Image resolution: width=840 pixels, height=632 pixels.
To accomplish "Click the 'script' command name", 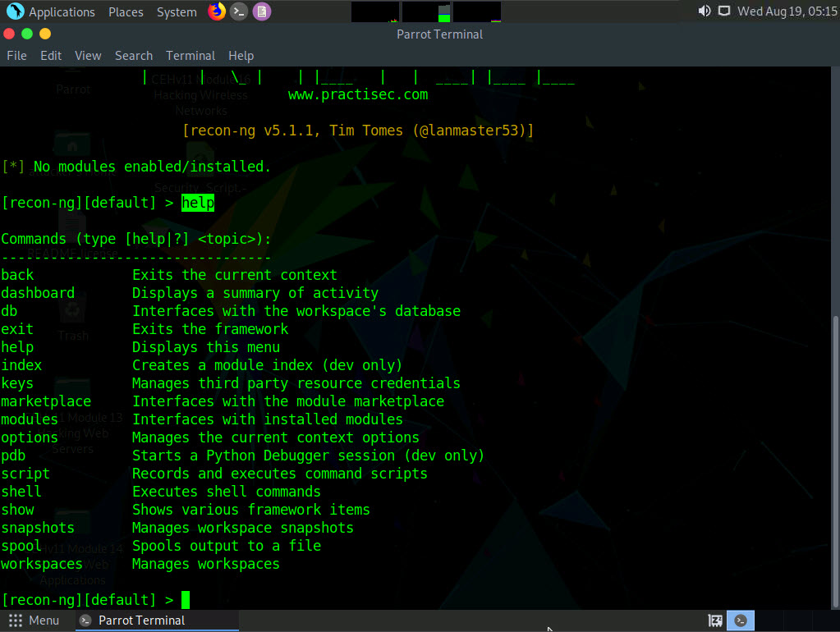I will (x=25, y=474).
